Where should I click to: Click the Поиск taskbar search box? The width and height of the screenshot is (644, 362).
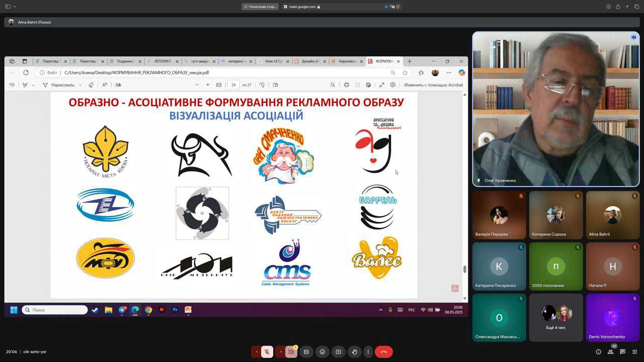tap(55, 310)
